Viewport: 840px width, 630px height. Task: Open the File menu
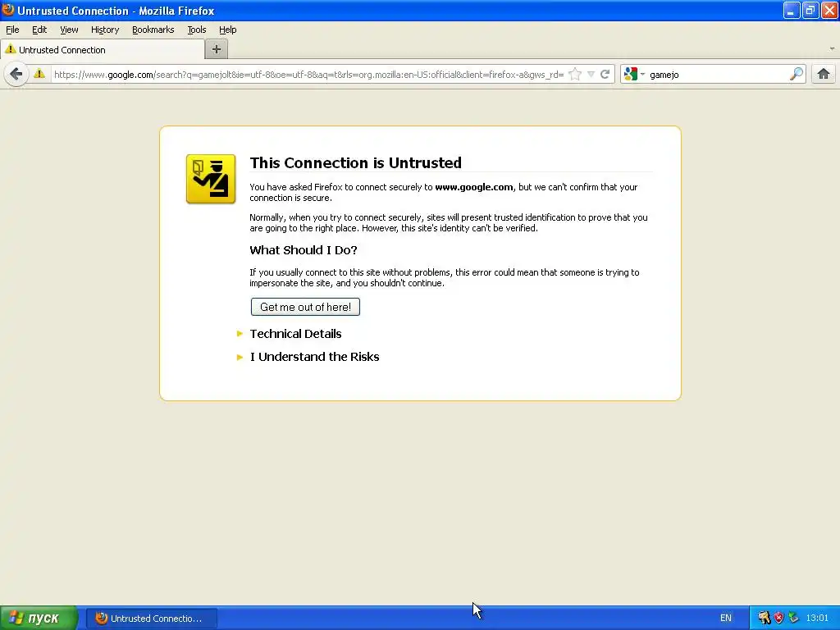coord(12,30)
